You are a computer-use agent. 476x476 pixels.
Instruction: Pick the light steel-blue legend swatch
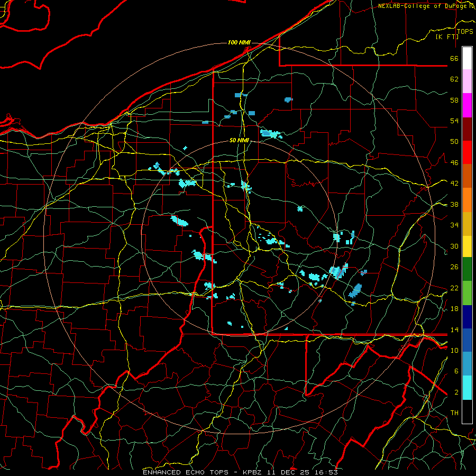tap(467, 364)
